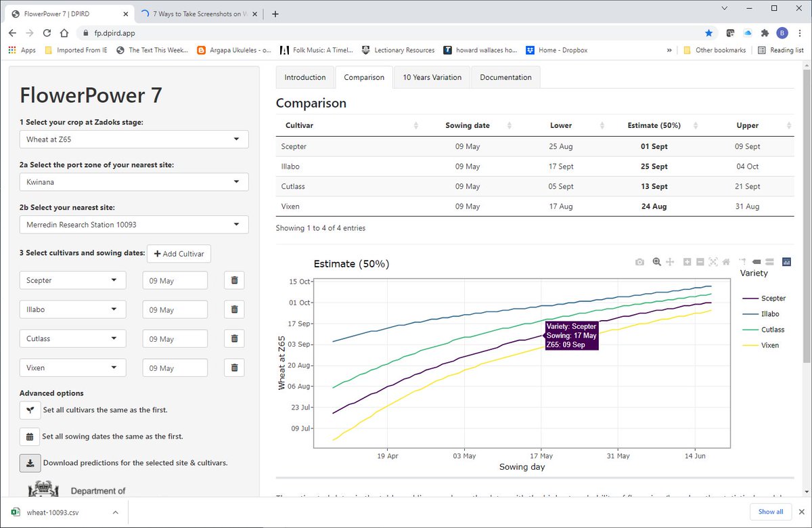Image resolution: width=812 pixels, height=528 pixels.
Task: Open the Chrome three-dot menu
Action: click(x=799, y=32)
